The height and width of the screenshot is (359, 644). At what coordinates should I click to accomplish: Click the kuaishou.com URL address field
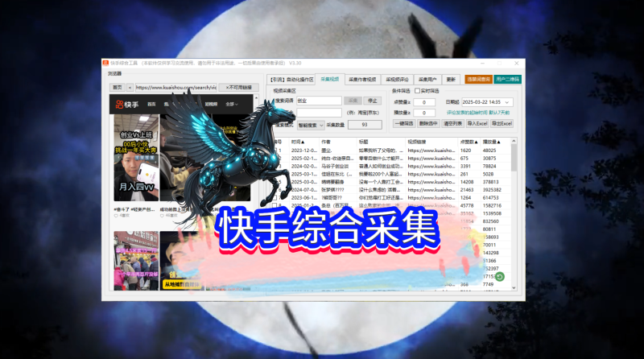click(175, 88)
